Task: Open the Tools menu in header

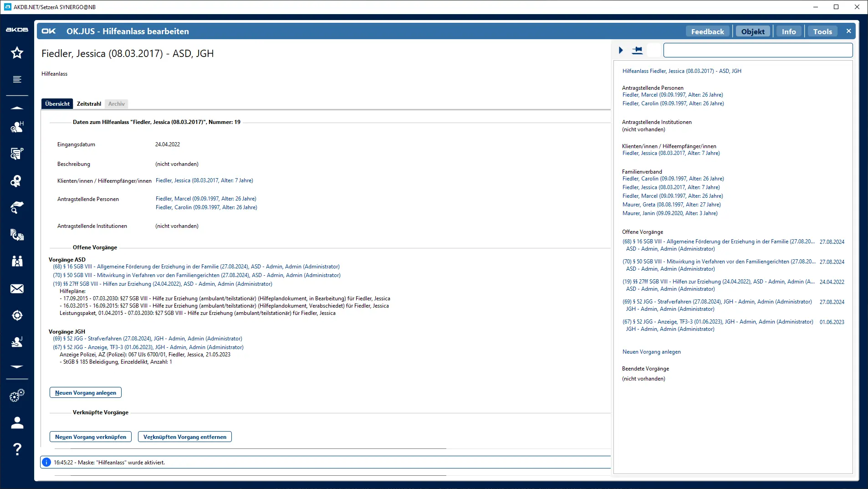Action: pyautogui.click(x=822, y=31)
